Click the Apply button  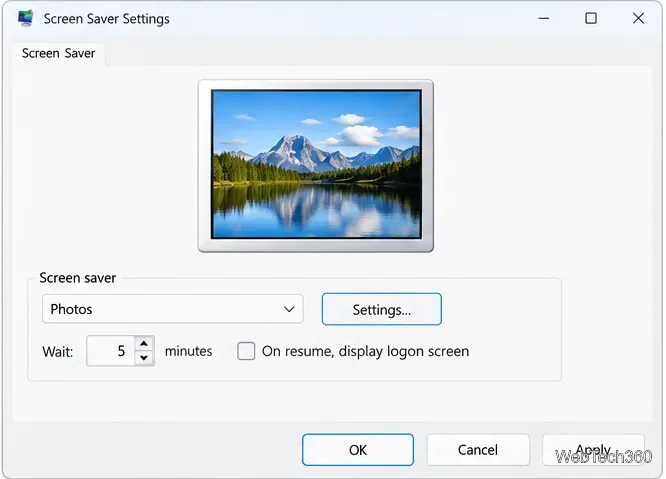click(593, 450)
